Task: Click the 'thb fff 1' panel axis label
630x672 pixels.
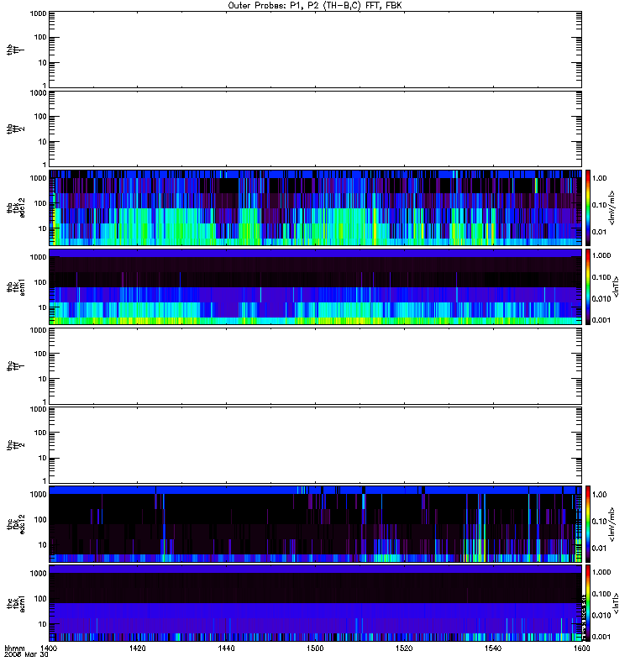Action: (x=15, y=50)
